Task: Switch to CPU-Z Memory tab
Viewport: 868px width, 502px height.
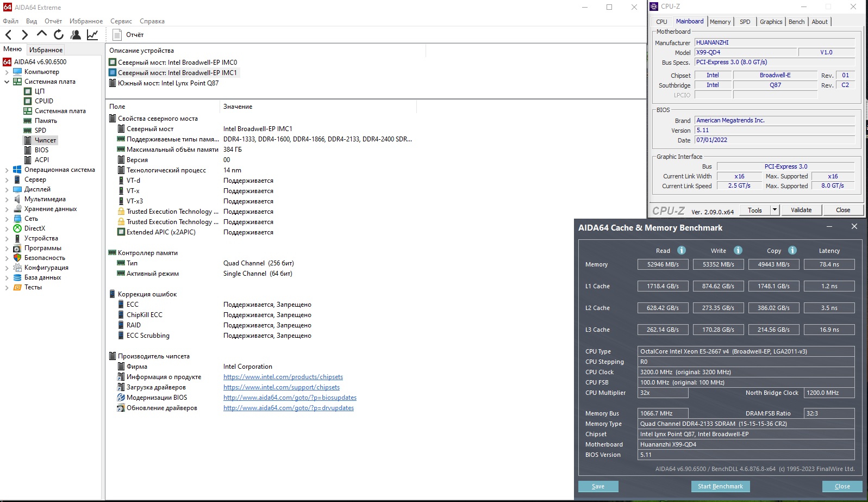Action: click(720, 22)
